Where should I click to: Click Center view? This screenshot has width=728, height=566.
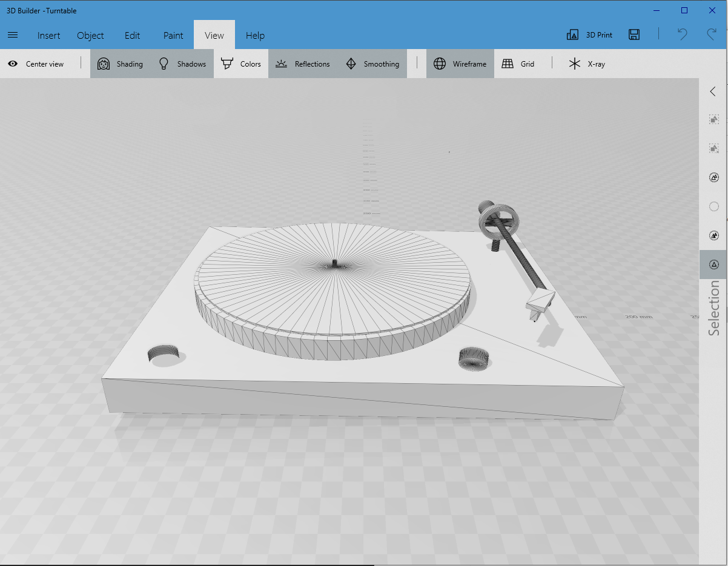point(36,64)
